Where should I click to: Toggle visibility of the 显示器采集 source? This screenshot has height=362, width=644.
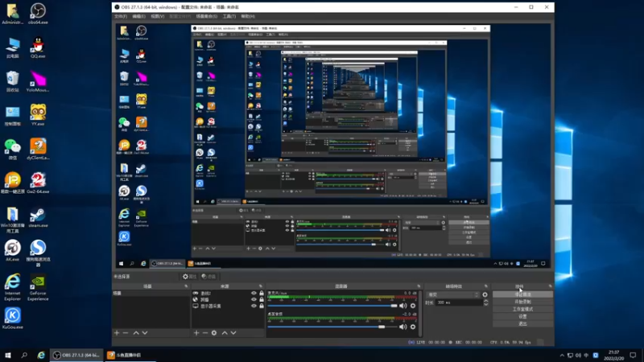254,306
